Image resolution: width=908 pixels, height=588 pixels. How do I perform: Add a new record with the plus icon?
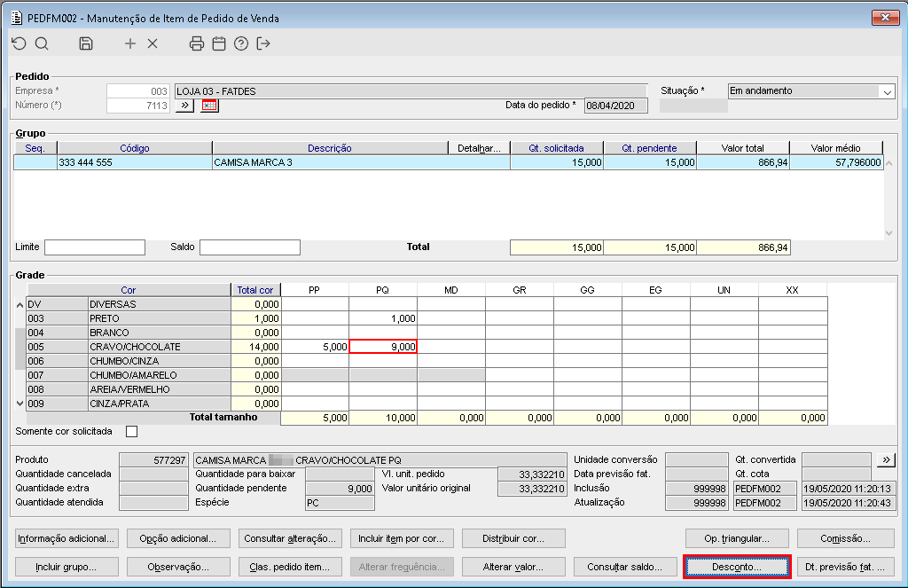click(x=130, y=43)
